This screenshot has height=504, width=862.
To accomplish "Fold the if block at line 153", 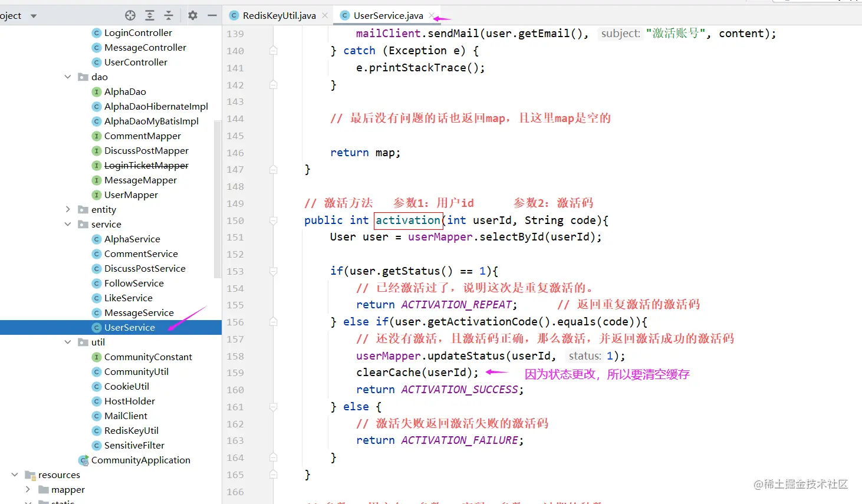I will (274, 271).
